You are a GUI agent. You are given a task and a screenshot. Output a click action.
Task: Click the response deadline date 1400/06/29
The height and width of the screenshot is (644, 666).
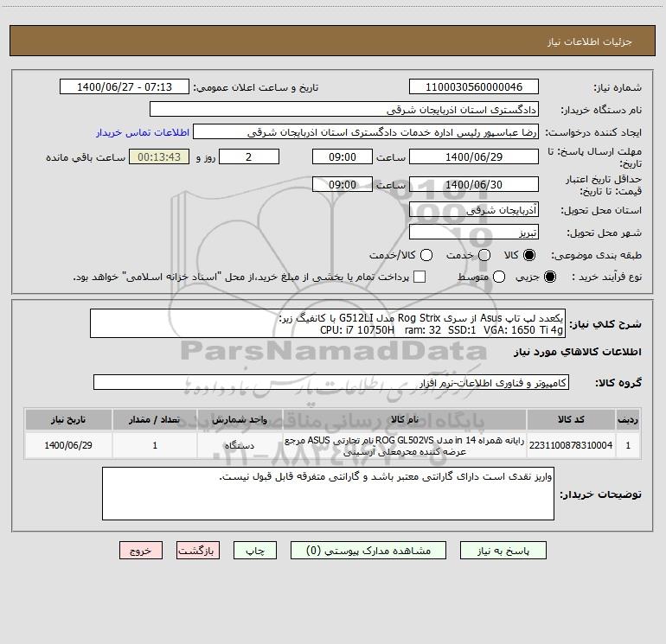(x=474, y=156)
